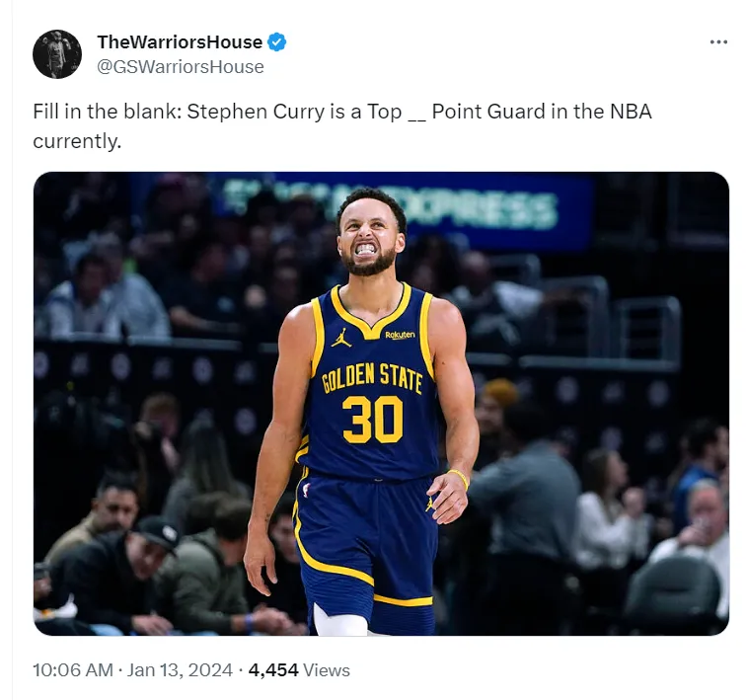Click the player's face in the photo

click(x=372, y=237)
